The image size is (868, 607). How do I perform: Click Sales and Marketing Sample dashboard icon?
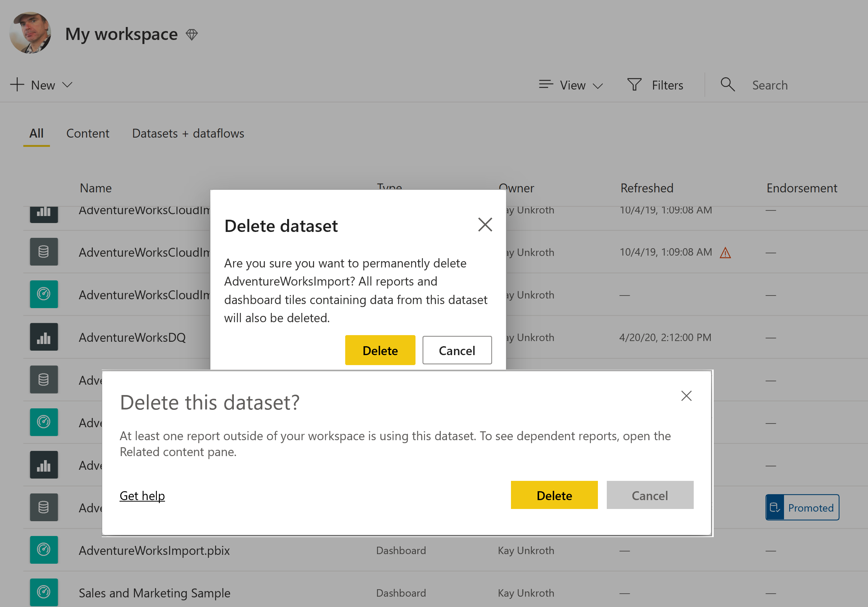44,592
